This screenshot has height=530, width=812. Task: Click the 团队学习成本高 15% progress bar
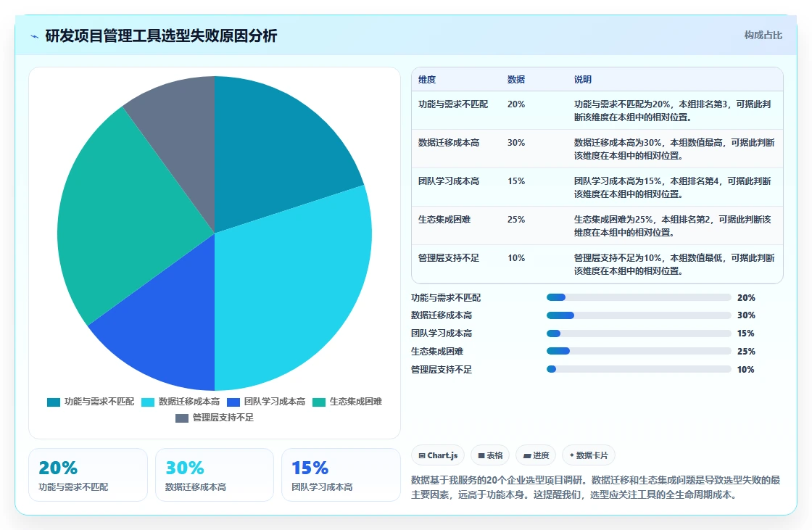click(639, 333)
